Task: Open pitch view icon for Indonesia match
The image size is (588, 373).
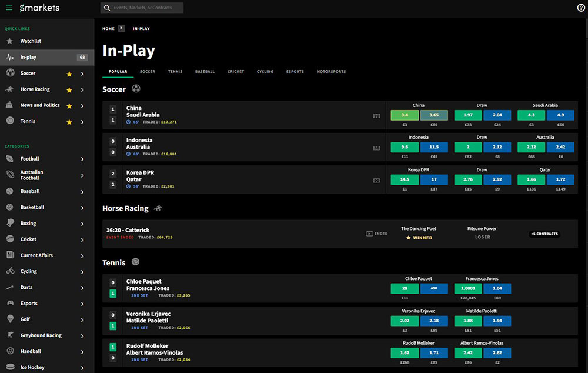Action: point(376,148)
